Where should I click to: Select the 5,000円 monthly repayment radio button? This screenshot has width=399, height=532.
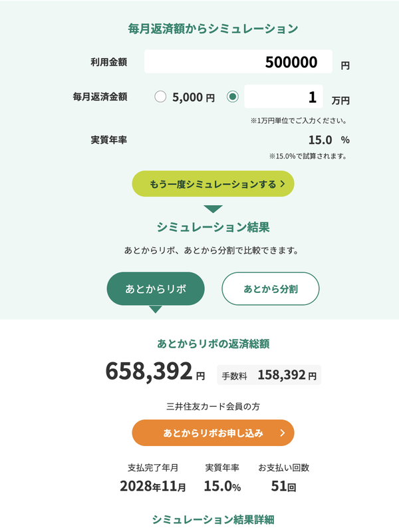click(x=160, y=97)
